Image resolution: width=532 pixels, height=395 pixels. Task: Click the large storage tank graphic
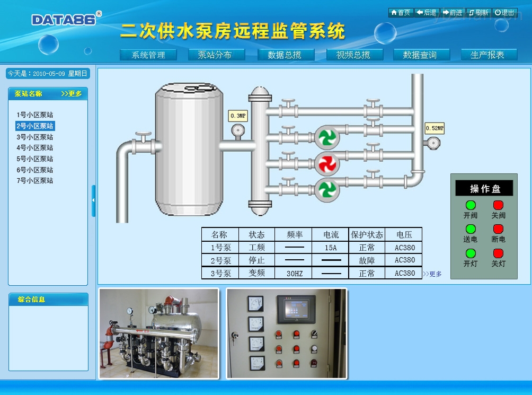189,150
